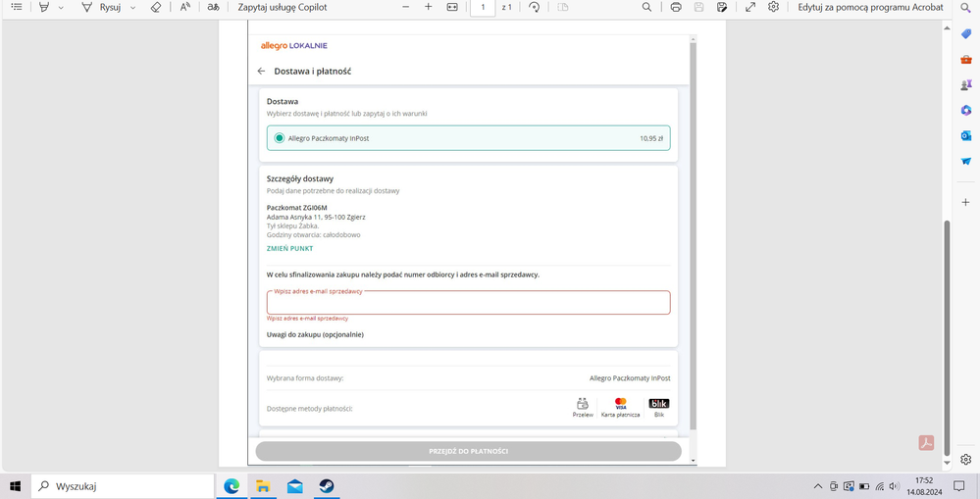Open Mail app from taskbar
This screenshot has width=980, height=499.
pyautogui.click(x=295, y=486)
